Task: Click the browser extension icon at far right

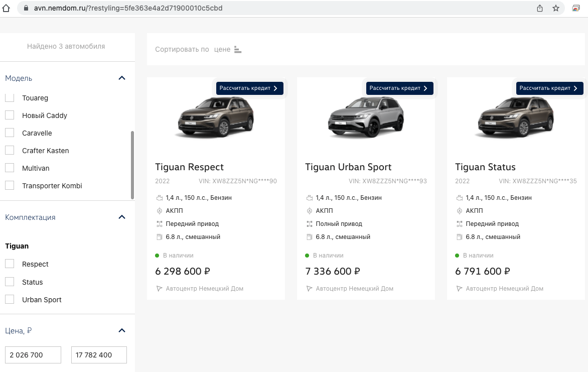Action: (576, 8)
